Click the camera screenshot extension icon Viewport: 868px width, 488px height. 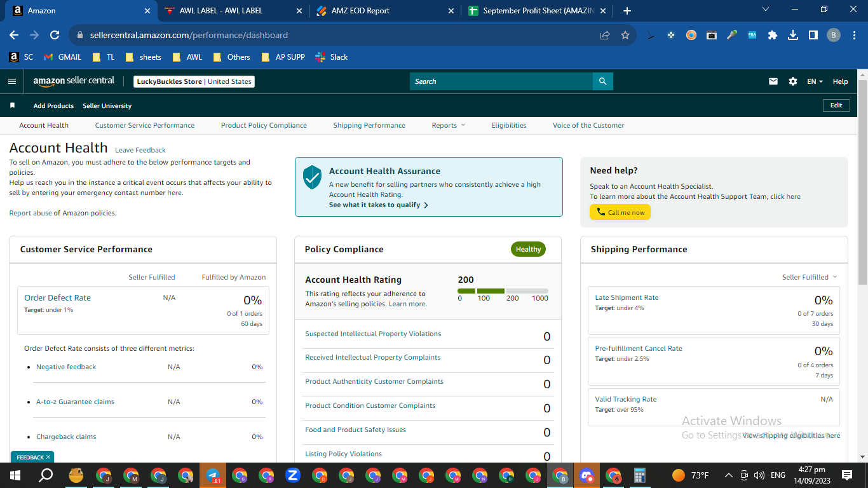712,36
